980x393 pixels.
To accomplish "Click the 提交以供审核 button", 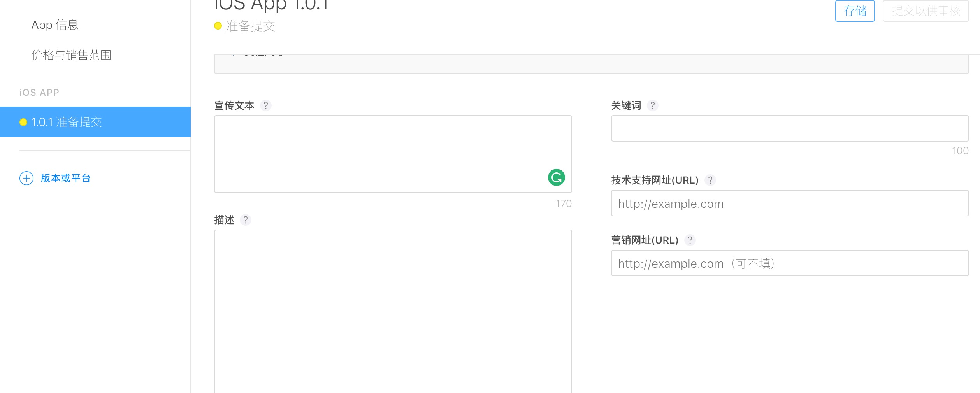I will coord(925,11).
